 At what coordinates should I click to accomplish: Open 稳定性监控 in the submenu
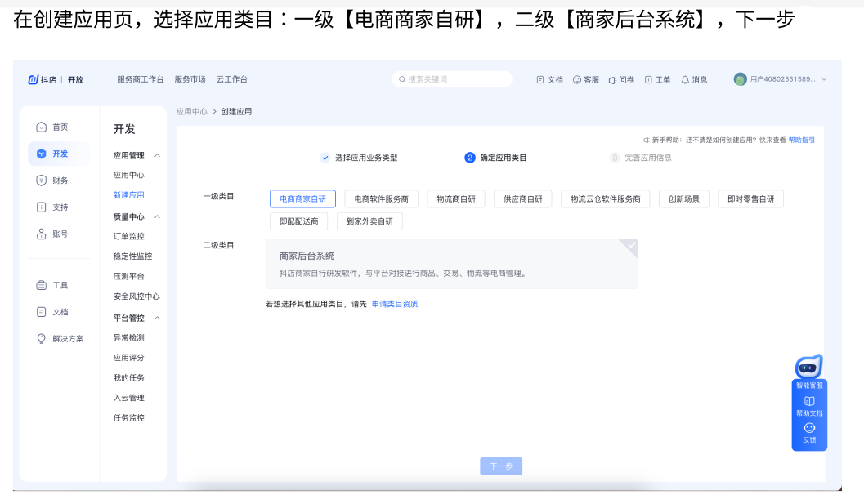click(132, 256)
